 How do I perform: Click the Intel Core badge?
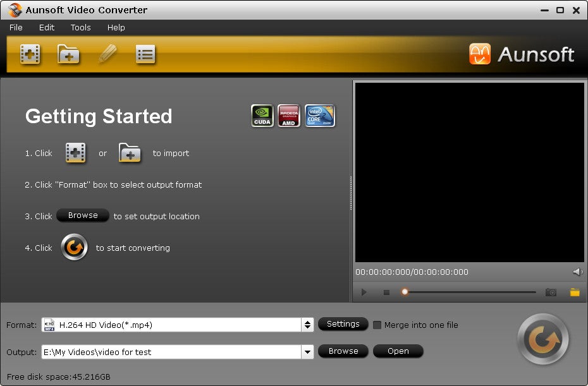[320, 116]
